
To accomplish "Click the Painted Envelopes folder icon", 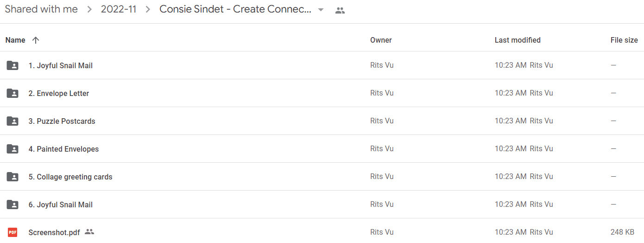I will click(13, 149).
